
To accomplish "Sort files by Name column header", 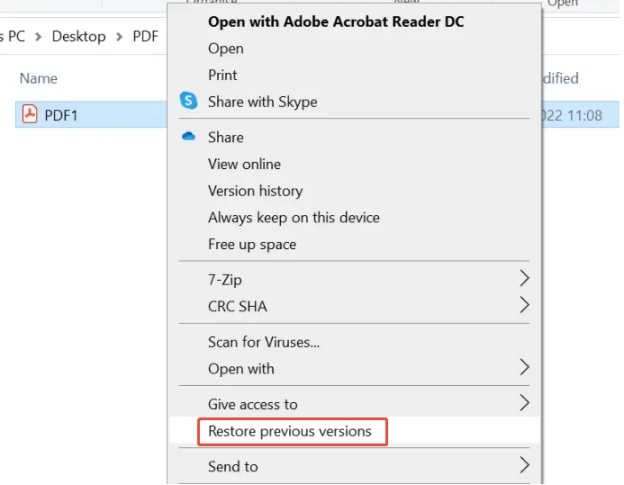I will coord(39,78).
